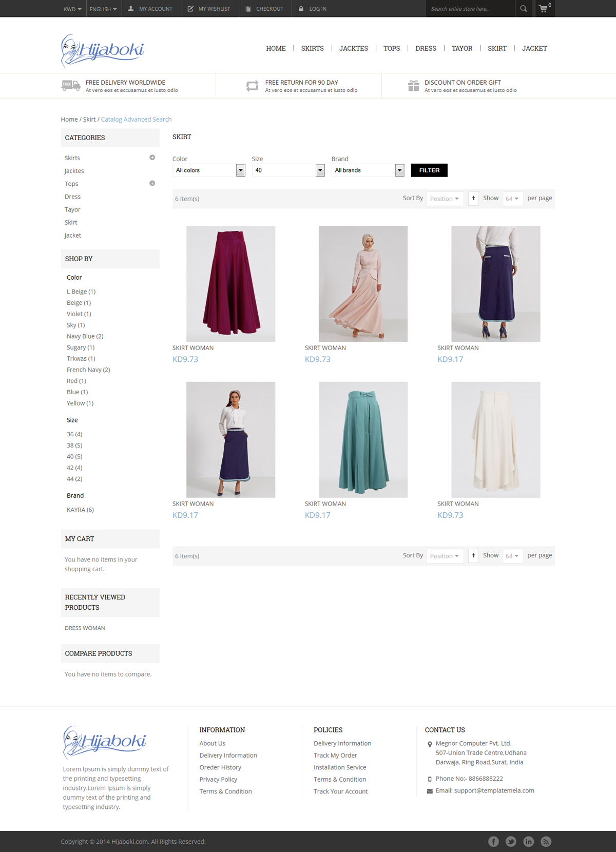Open the KWD currency selector

click(72, 9)
